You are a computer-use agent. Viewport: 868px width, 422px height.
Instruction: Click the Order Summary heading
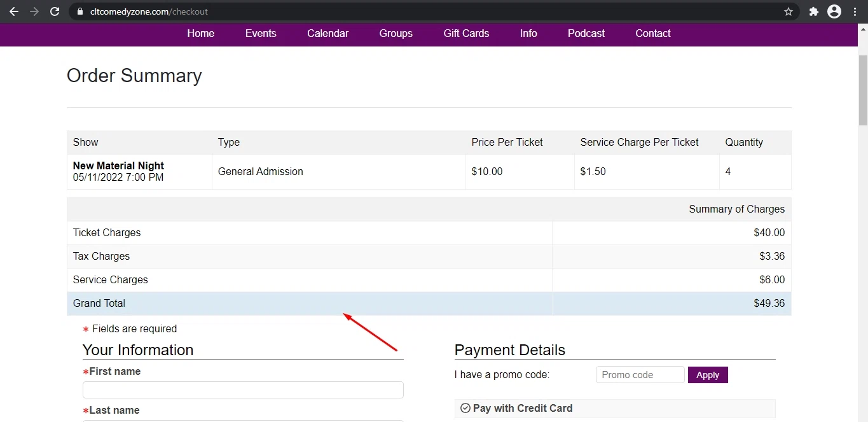coord(134,76)
